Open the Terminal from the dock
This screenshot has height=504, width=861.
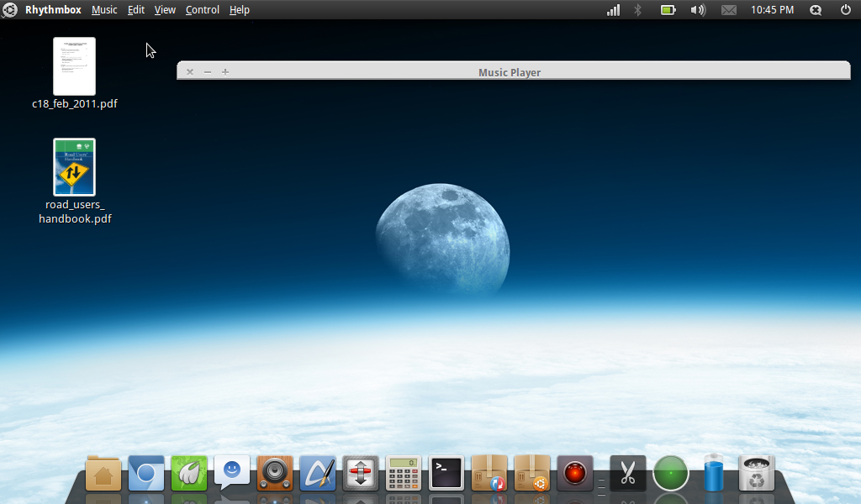(446, 473)
